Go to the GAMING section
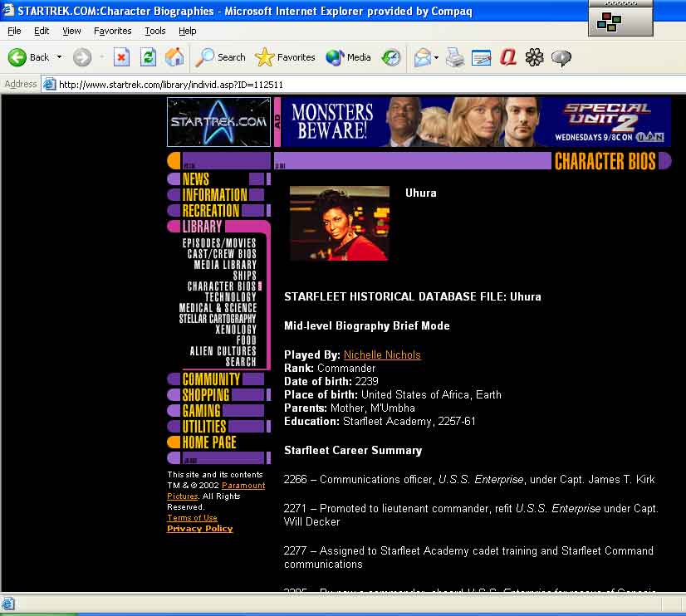This screenshot has width=686, height=616. click(201, 410)
